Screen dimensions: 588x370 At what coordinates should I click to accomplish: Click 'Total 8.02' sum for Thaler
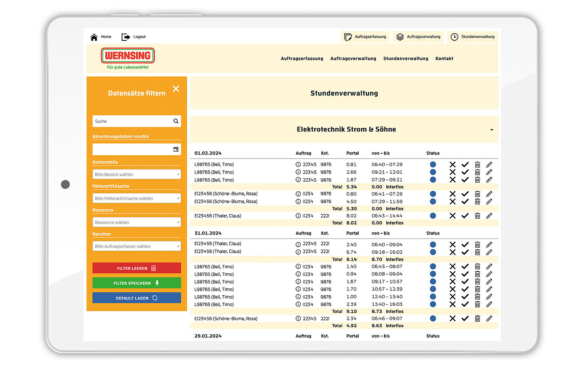(x=344, y=223)
